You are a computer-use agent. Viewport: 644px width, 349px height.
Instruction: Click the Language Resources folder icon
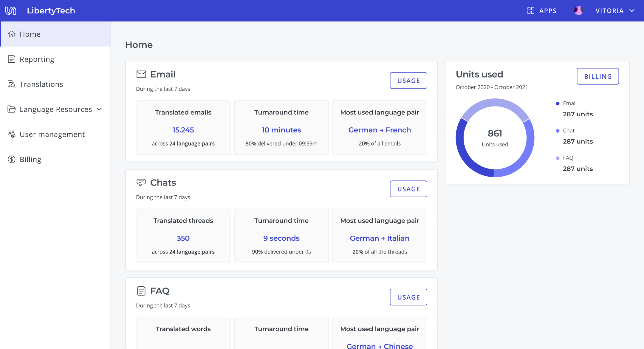coord(12,109)
